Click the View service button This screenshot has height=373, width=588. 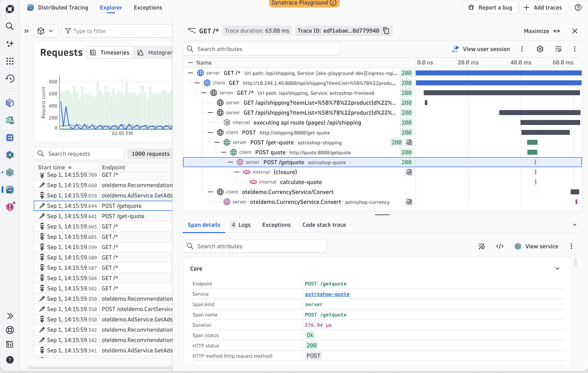(536, 246)
